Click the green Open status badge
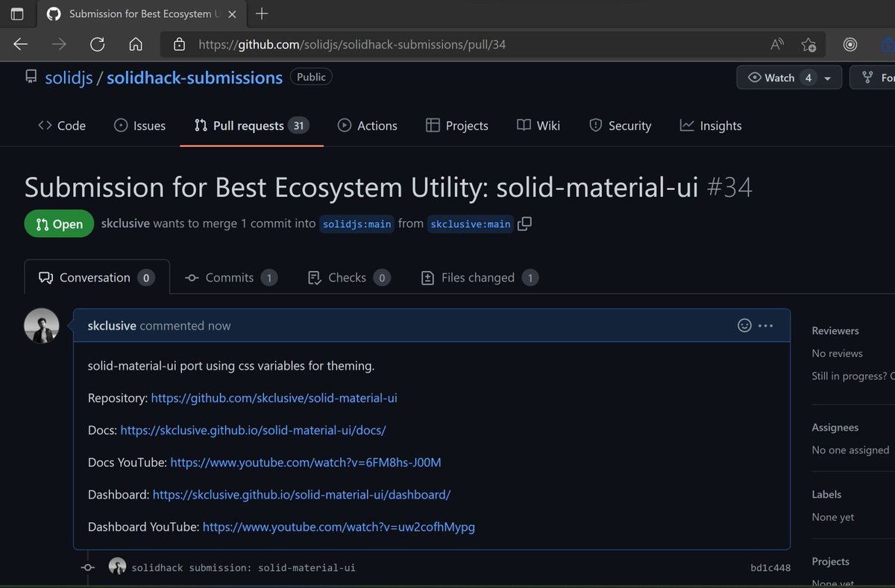The height and width of the screenshot is (588, 895). click(x=59, y=224)
